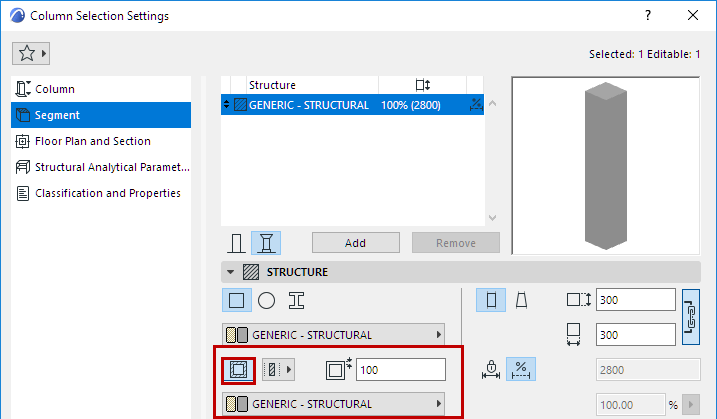Open veneer building material GENERIC - STRUCTURAL dropdown
This screenshot has width=717, height=419.
[333, 404]
